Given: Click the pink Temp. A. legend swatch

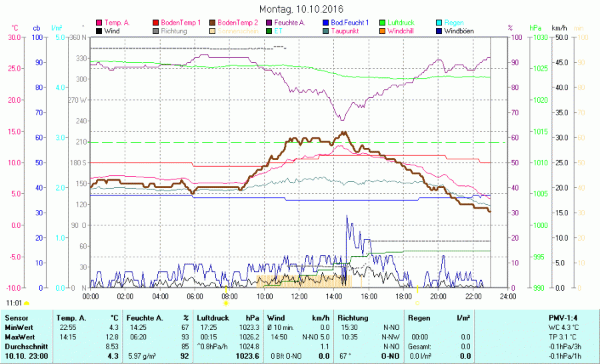Looking at the screenshot, I should point(100,23).
